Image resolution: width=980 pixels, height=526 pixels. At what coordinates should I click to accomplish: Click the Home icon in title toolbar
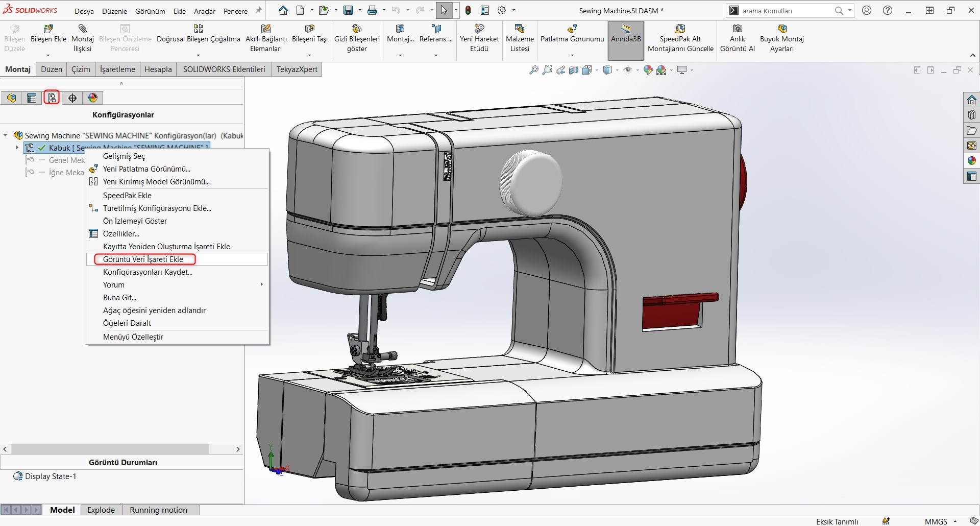283,10
